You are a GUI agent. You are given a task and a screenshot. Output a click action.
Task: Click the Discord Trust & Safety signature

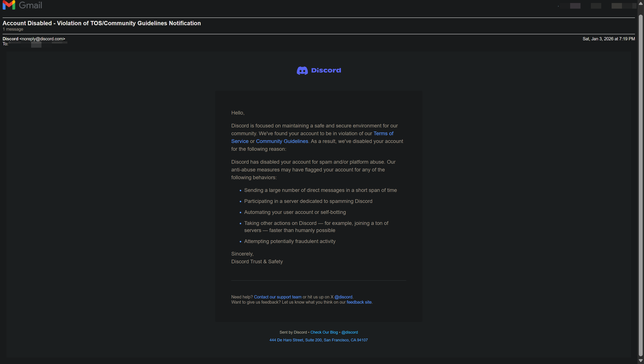click(257, 262)
